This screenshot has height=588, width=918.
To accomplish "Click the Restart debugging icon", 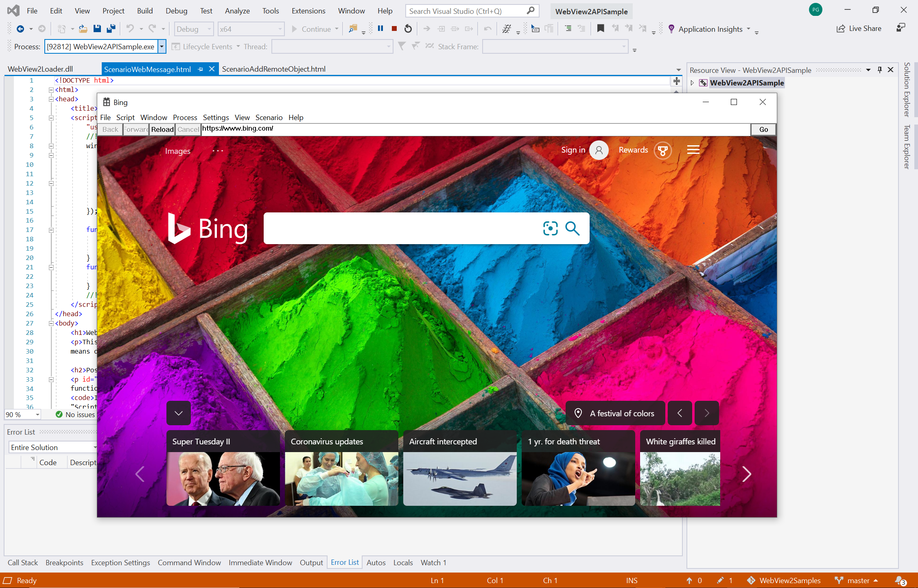I will (x=409, y=29).
